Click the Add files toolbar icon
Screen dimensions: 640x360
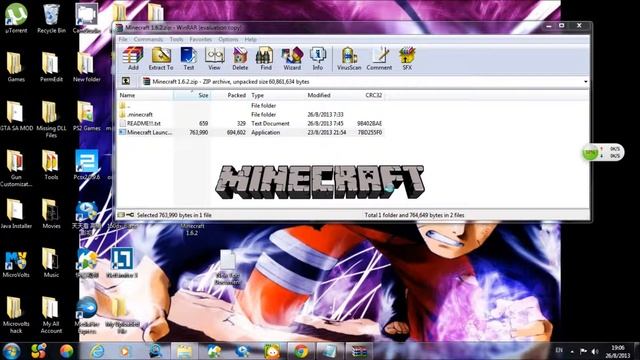[x=133, y=59]
